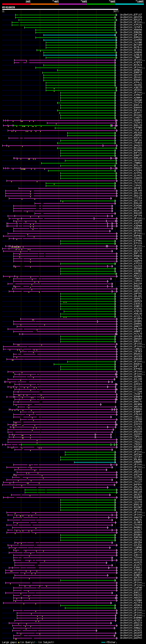Select label UniRef100_Q4A2B5
Viewport: 146px width, 644px height.
coord(131,221)
